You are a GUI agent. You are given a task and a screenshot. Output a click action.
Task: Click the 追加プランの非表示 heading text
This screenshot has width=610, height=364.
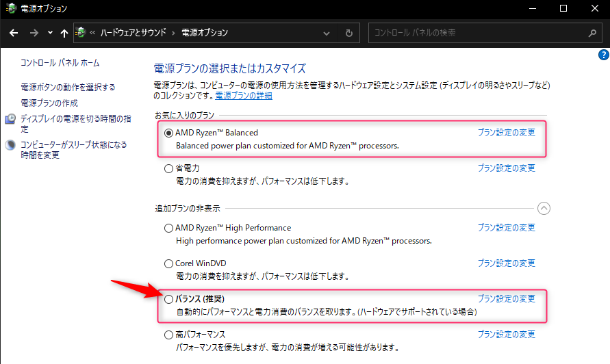point(188,209)
